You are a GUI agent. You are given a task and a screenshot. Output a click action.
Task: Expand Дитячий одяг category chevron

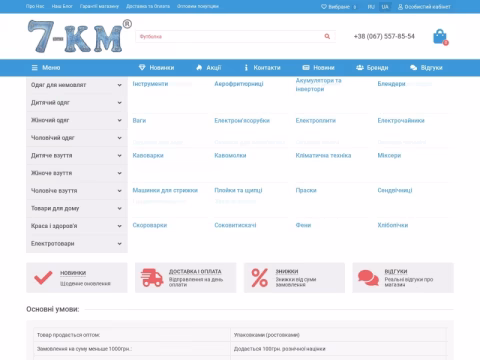(119, 103)
